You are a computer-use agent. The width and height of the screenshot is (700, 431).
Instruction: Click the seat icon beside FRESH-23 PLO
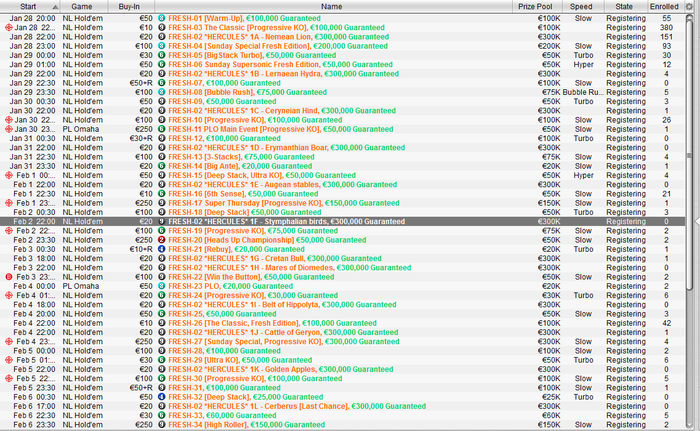click(x=162, y=286)
